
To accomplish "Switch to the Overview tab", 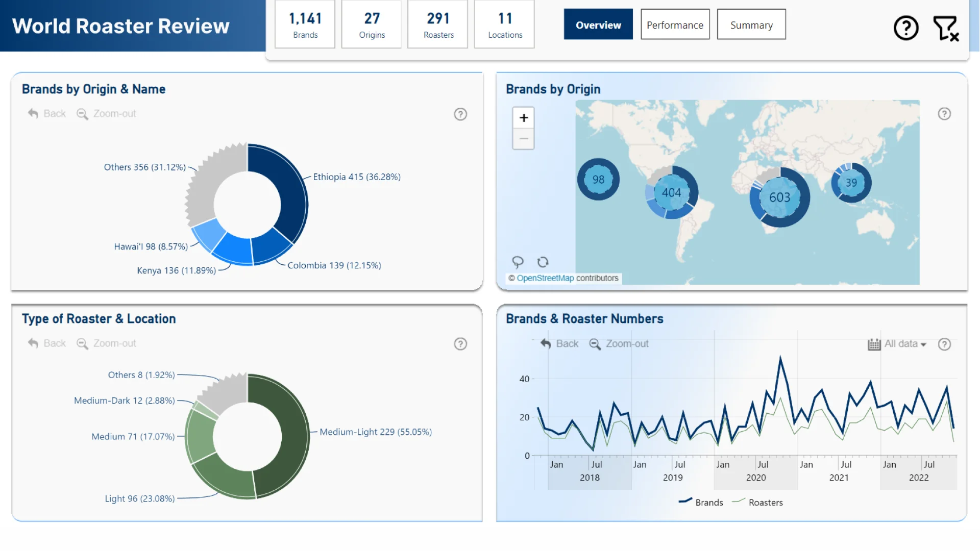I will click(598, 24).
